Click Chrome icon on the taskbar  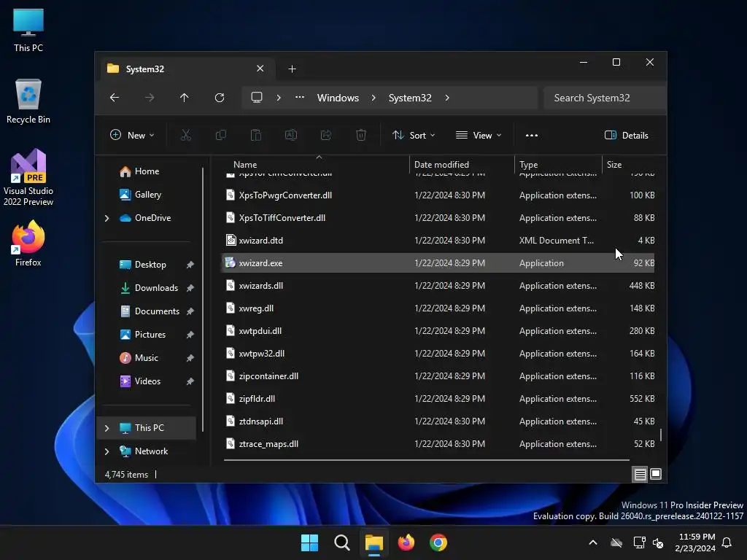438,542
